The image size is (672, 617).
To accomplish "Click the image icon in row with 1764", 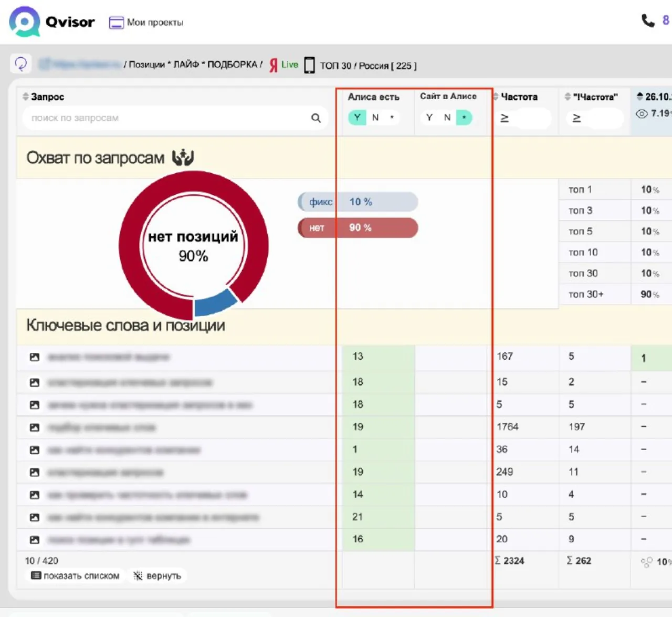I will 35,427.
